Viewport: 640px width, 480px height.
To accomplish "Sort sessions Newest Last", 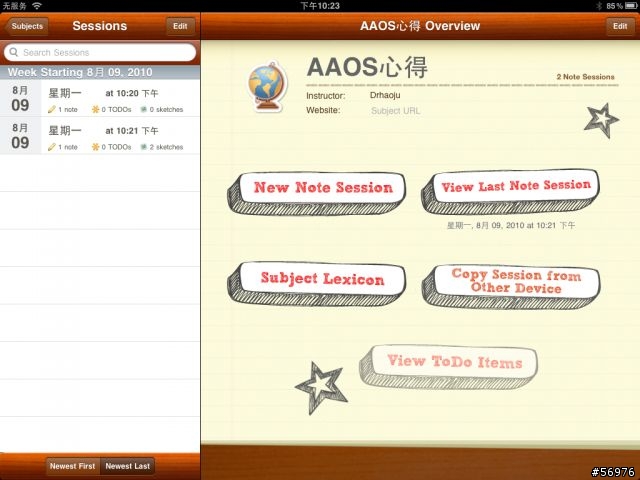I will pos(127,466).
